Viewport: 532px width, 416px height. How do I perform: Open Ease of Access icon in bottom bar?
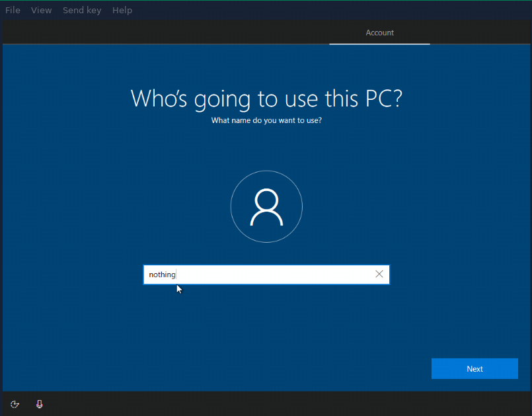click(15, 404)
